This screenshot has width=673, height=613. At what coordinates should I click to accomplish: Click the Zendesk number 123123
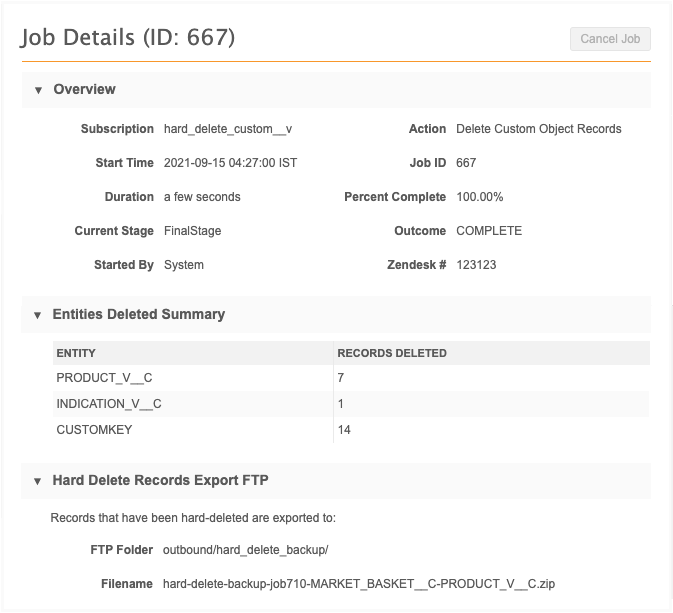pyautogui.click(x=476, y=265)
